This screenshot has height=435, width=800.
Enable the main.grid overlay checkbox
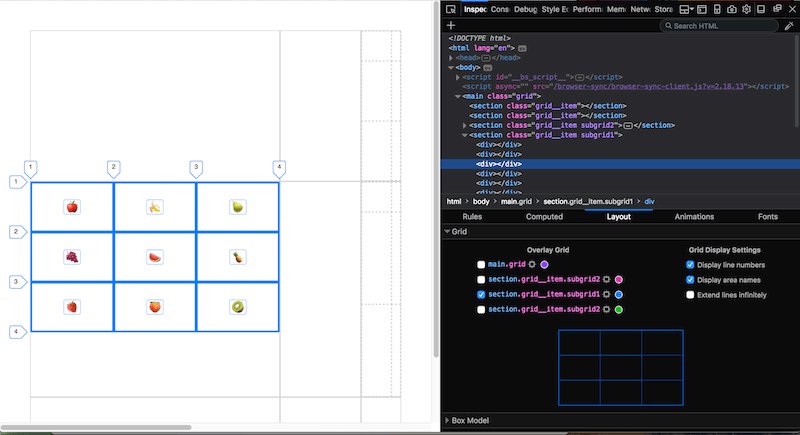pyautogui.click(x=481, y=264)
